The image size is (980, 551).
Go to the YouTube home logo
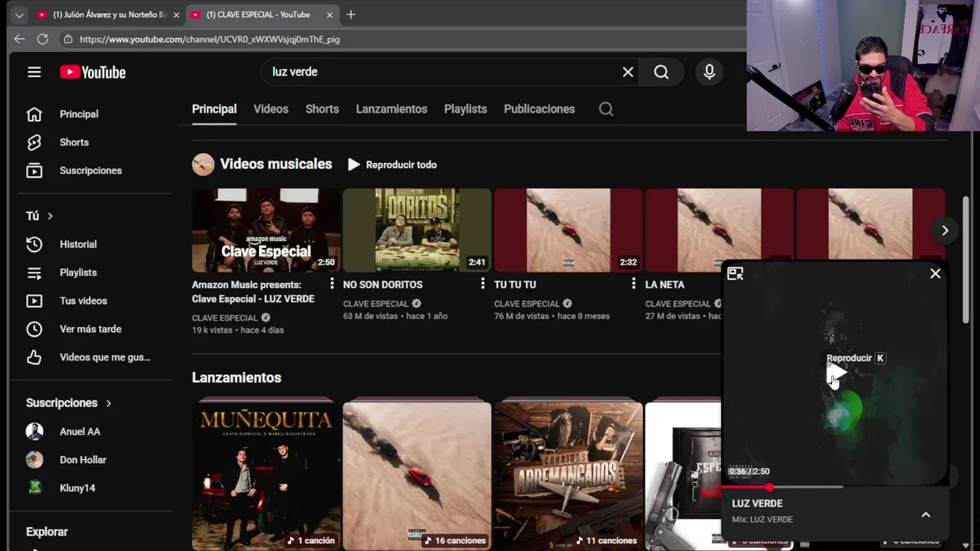(93, 72)
